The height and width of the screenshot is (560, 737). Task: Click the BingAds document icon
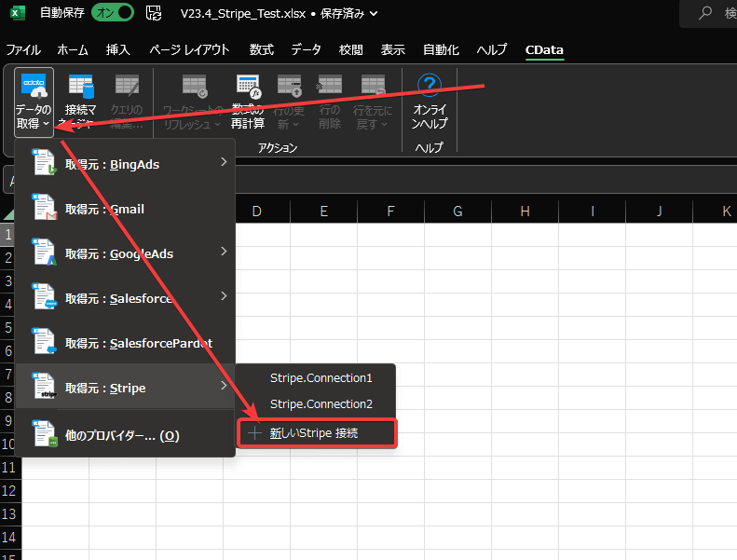click(44, 162)
